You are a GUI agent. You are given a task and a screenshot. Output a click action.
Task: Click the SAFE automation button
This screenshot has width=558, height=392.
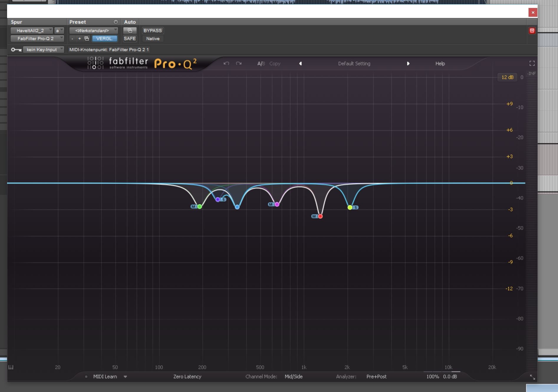pyautogui.click(x=130, y=39)
